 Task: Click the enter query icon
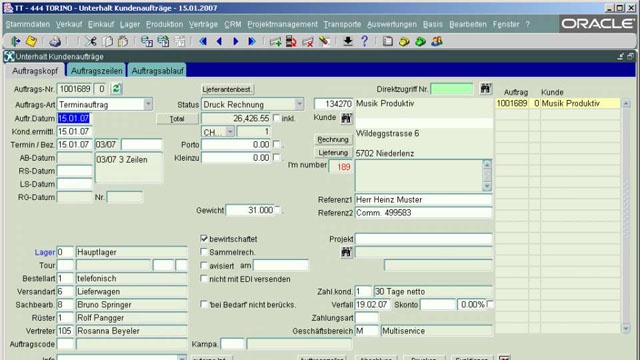tap(147, 41)
